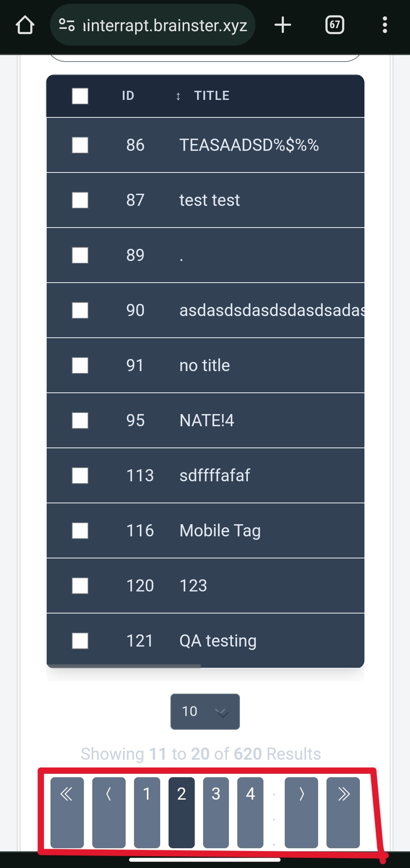Screen dimensions: 410x868
Task: Tick the checkbox for Mobile Tag row
Action: coord(80,531)
